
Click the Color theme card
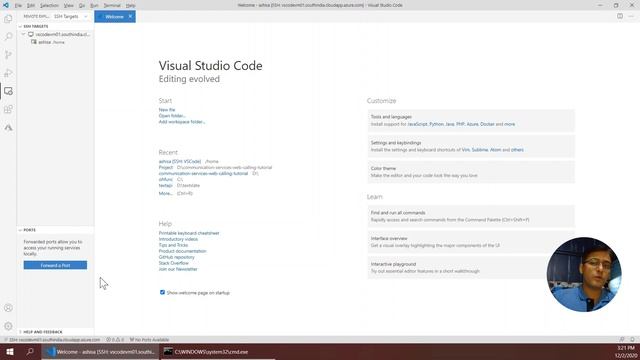pyautogui.click(x=471, y=172)
